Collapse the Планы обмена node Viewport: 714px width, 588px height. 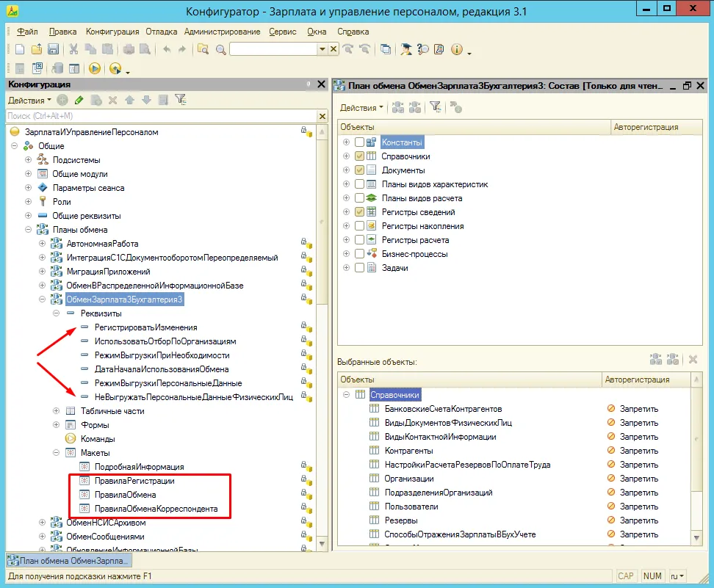[28, 229]
